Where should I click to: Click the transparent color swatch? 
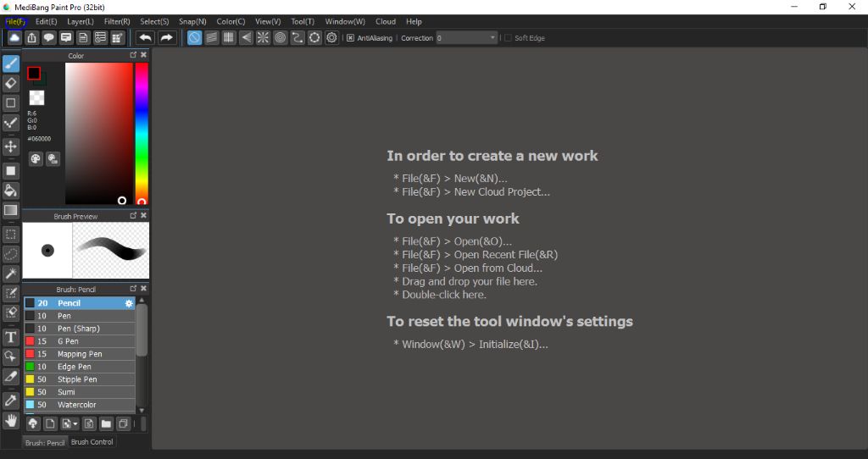(36, 98)
